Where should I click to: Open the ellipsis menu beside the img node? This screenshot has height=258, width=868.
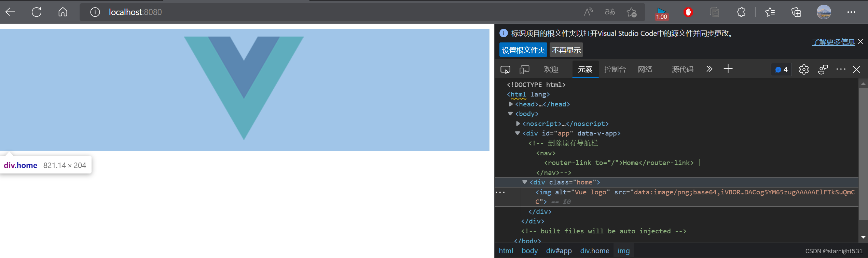500,192
